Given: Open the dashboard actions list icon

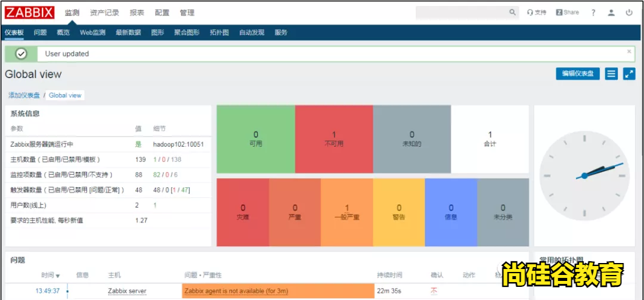Looking at the screenshot, I should point(611,74).
